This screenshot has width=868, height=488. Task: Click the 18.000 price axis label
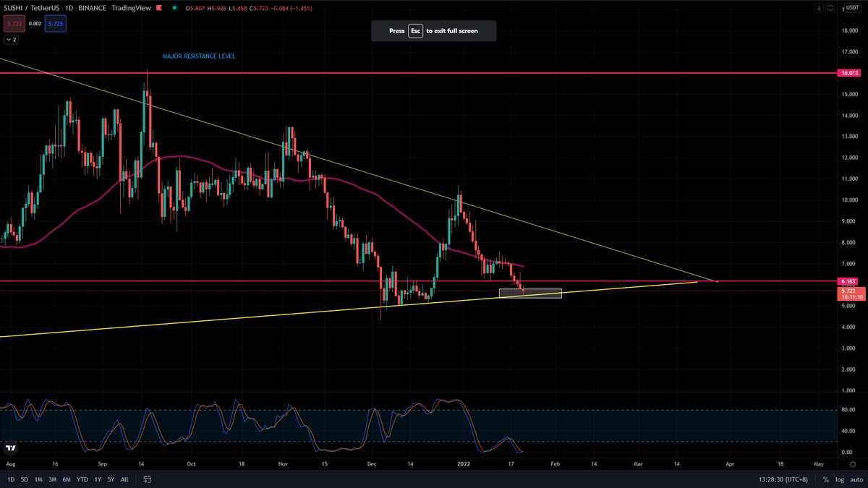(850, 30)
